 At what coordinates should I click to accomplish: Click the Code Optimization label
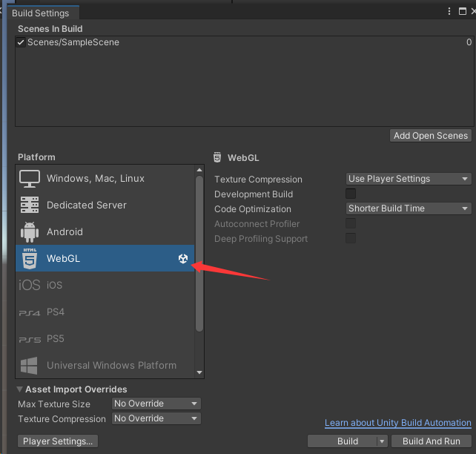click(x=253, y=209)
